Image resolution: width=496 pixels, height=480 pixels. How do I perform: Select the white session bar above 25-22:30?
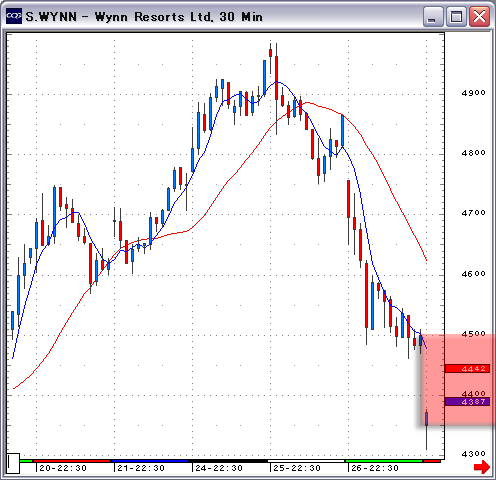tap(306, 461)
